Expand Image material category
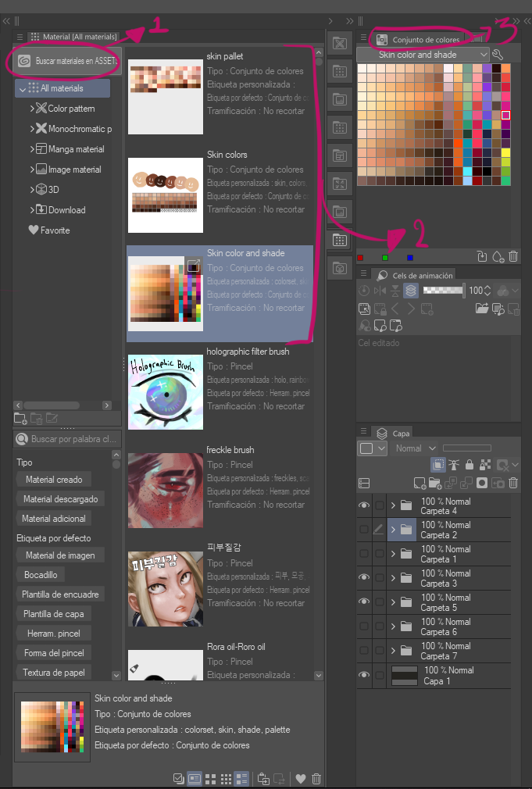Screen dimensions: 532x789 pyautogui.click(x=32, y=170)
